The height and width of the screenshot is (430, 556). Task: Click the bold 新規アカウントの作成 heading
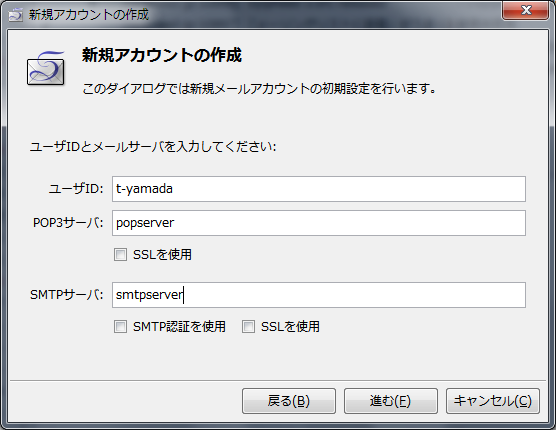tap(162, 55)
